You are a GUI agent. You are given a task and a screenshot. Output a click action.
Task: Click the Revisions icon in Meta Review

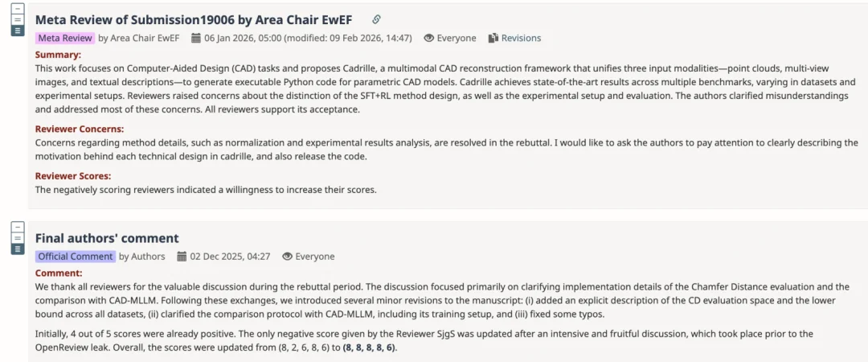(x=494, y=38)
